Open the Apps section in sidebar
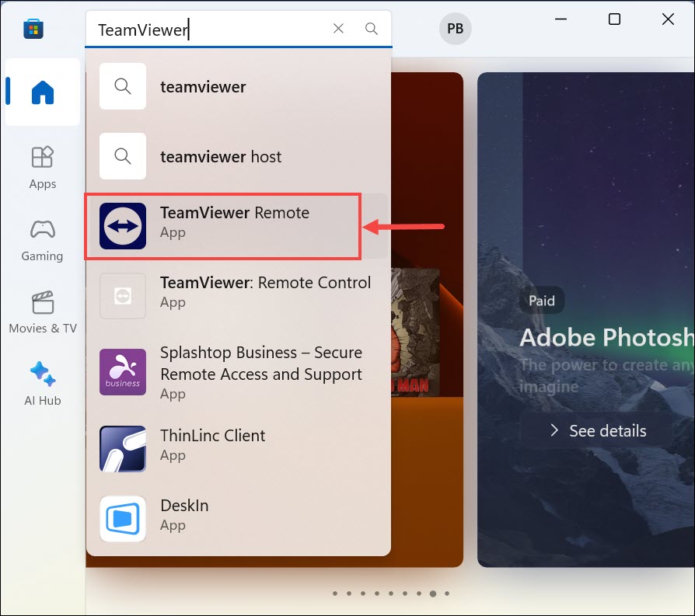The height and width of the screenshot is (616, 695). pos(42,167)
